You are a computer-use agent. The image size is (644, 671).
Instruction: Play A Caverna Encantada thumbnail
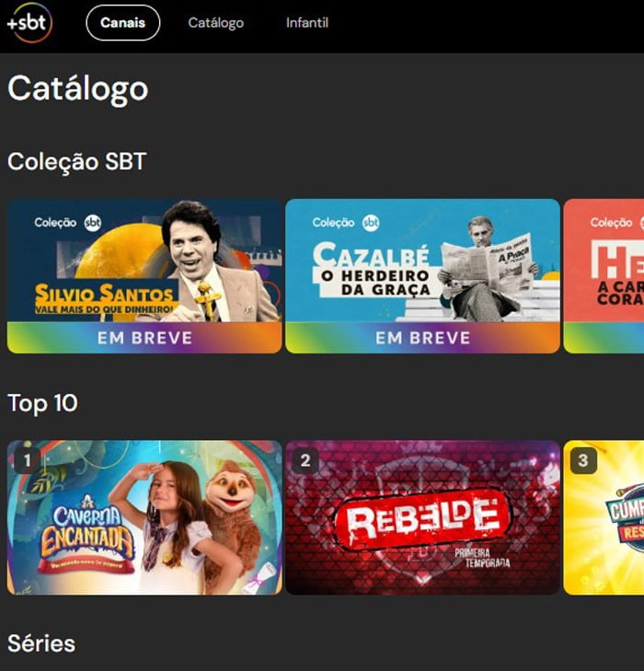coord(144,517)
